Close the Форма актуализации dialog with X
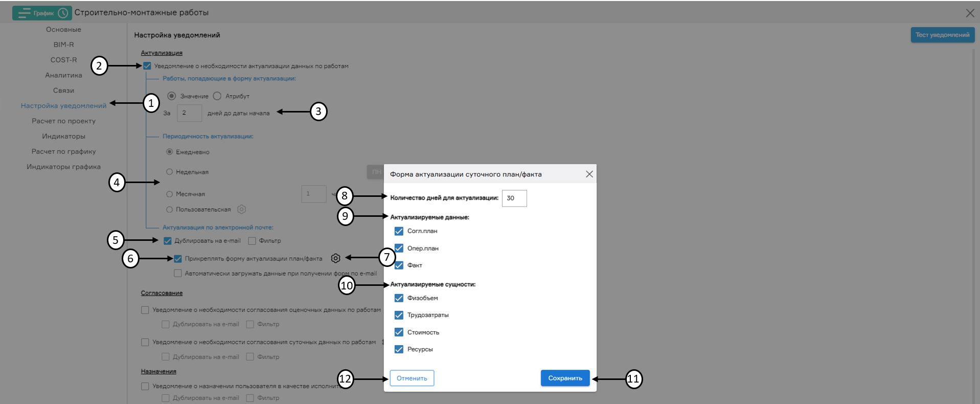Image resolution: width=980 pixels, height=404 pixels. click(589, 174)
